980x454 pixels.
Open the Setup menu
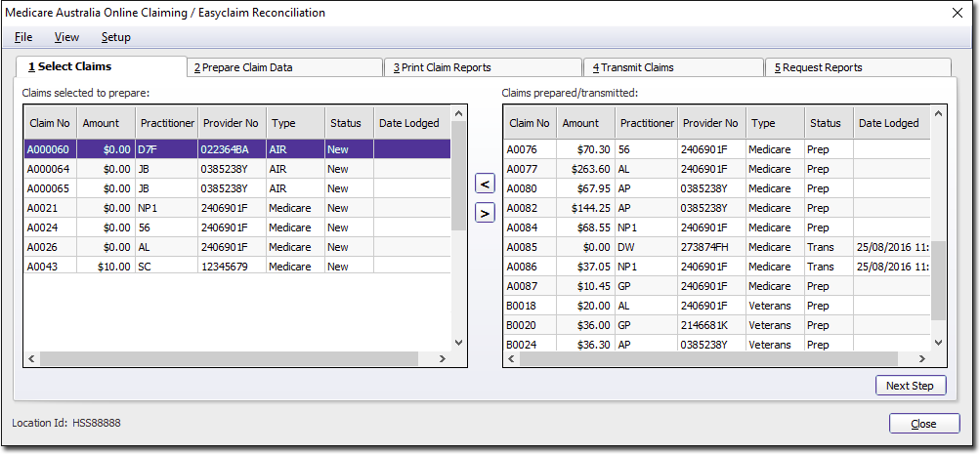pyautogui.click(x=115, y=37)
